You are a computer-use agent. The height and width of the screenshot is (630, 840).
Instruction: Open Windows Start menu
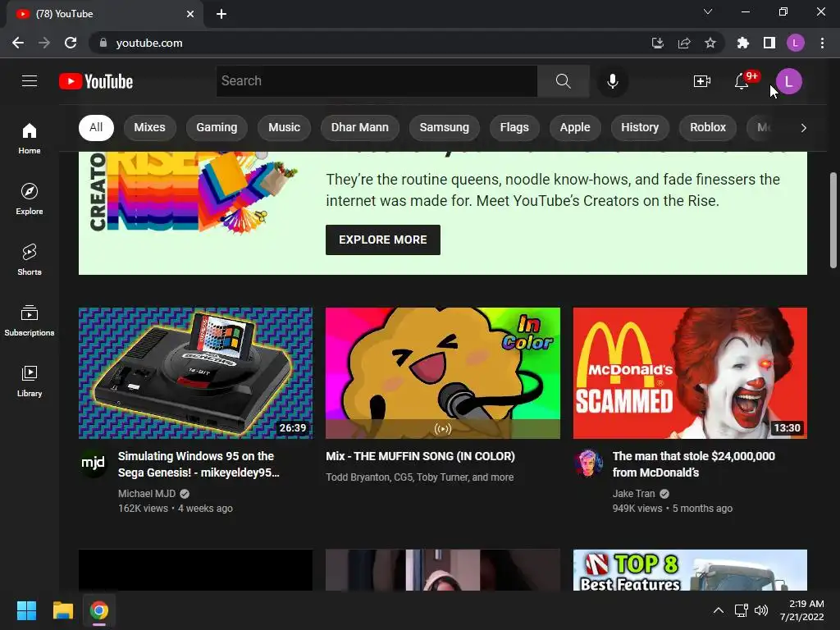(26, 610)
